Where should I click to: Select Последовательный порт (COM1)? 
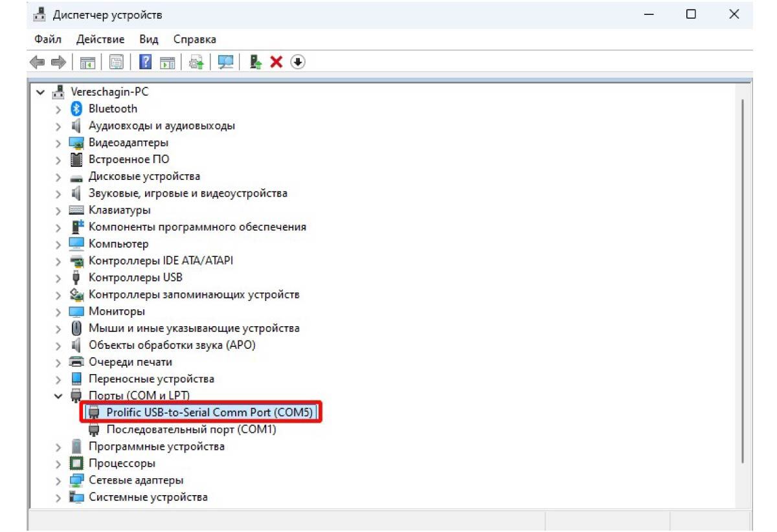pyautogui.click(x=191, y=429)
